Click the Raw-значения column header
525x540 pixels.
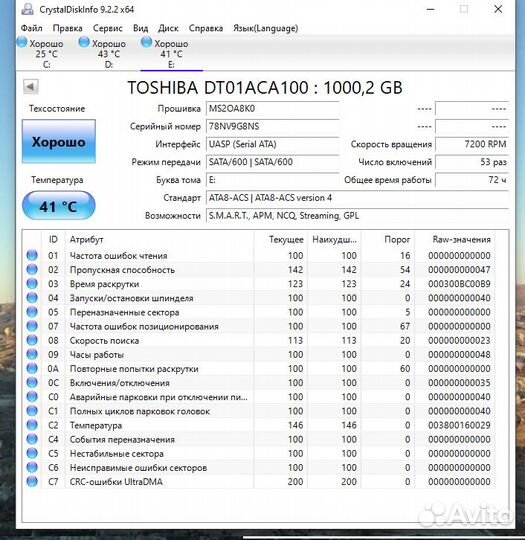pos(455,239)
